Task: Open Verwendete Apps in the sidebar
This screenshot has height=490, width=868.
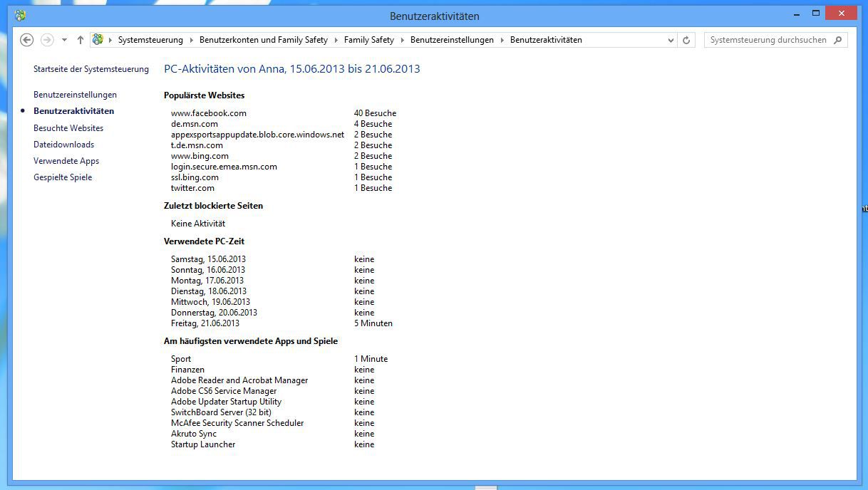Action: point(66,161)
